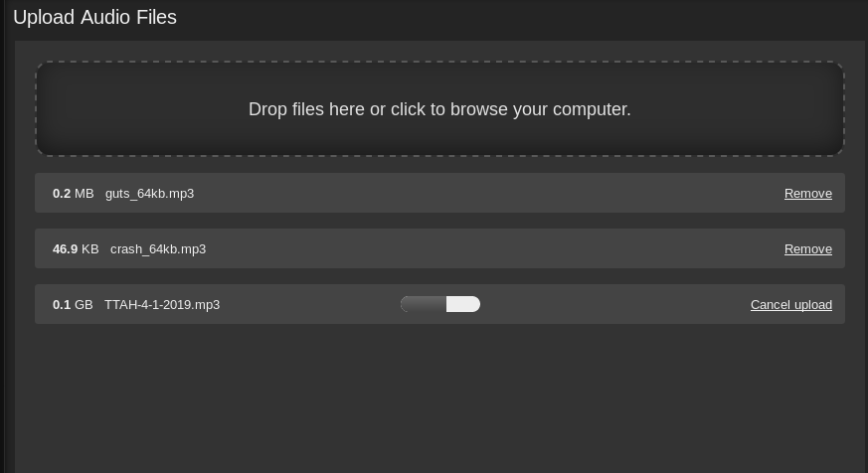The width and height of the screenshot is (868, 473).
Task: Click the 0.1 GB file size label
Action: 73,305
